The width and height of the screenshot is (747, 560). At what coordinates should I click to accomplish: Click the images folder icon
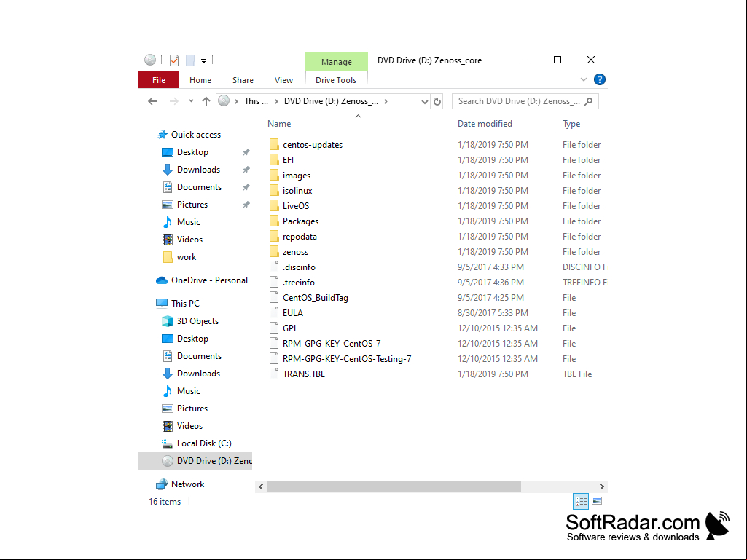pos(274,175)
